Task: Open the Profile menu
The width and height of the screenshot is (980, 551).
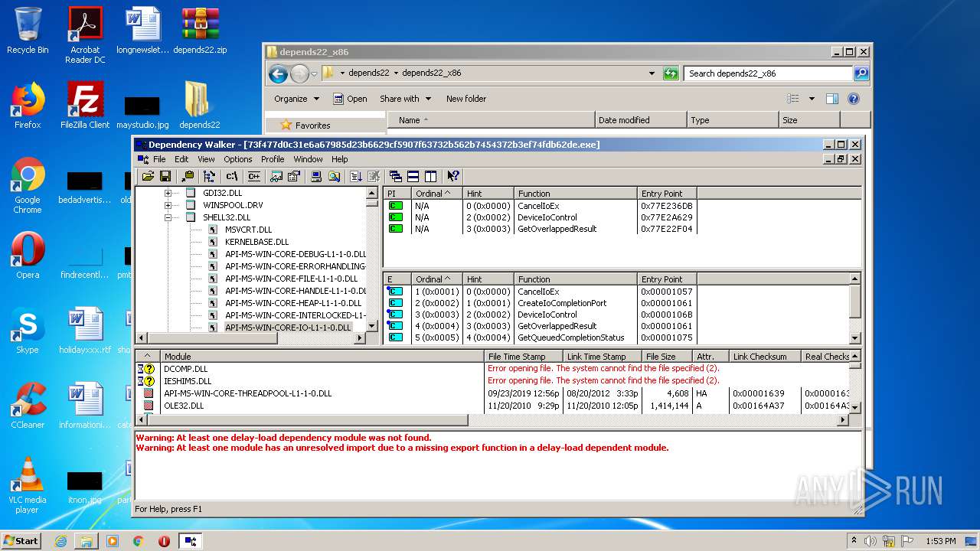Action: (273, 159)
